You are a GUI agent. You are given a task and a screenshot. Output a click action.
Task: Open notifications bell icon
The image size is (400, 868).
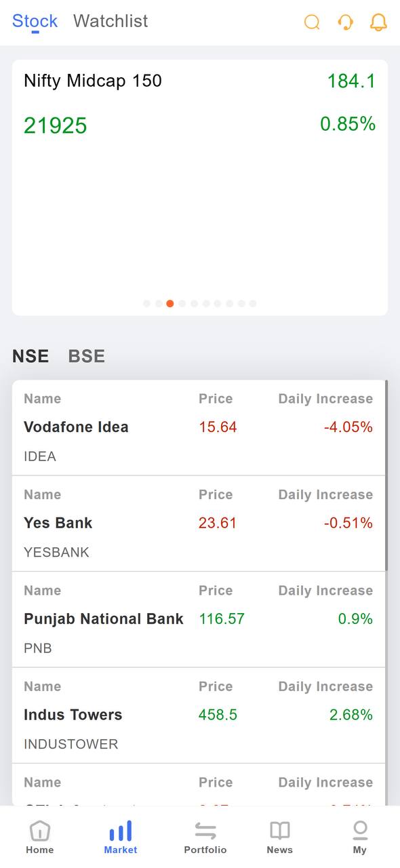378,22
